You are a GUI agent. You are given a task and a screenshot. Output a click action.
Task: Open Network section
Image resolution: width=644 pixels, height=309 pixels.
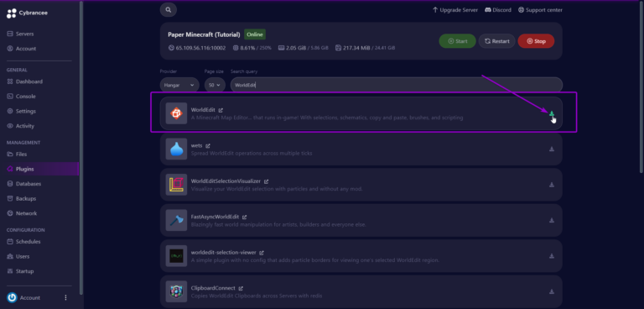22,213
